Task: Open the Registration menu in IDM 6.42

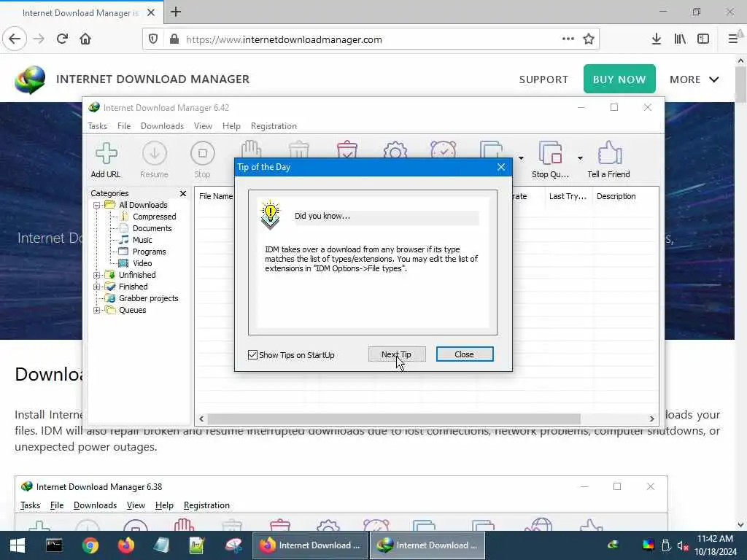Action: pyautogui.click(x=274, y=126)
